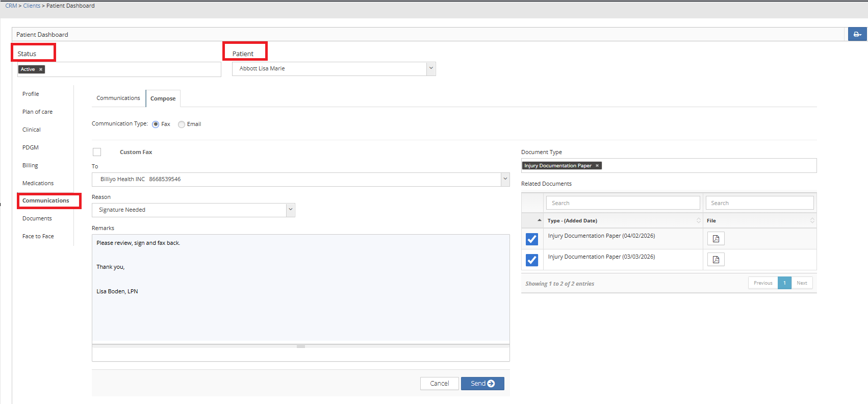This screenshot has height=404, width=868.
Task: Open Medications in the side menu
Action: (x=38, y=183)
